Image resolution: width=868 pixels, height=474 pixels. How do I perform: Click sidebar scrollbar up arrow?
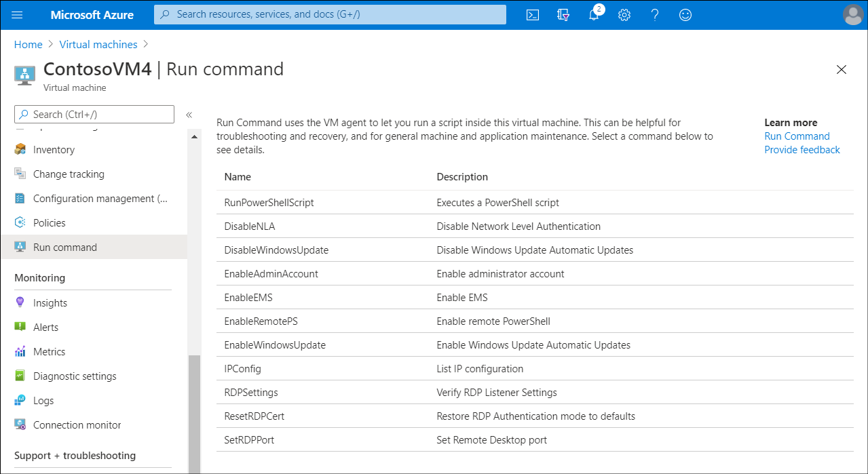(x=195, y=137)
